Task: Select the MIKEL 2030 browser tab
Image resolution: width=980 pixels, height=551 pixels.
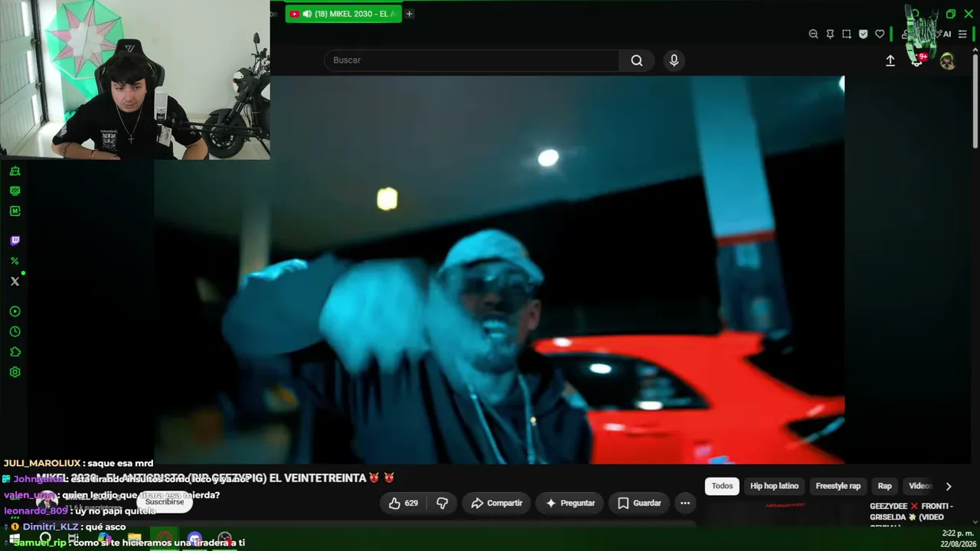Action: [343, 14]
